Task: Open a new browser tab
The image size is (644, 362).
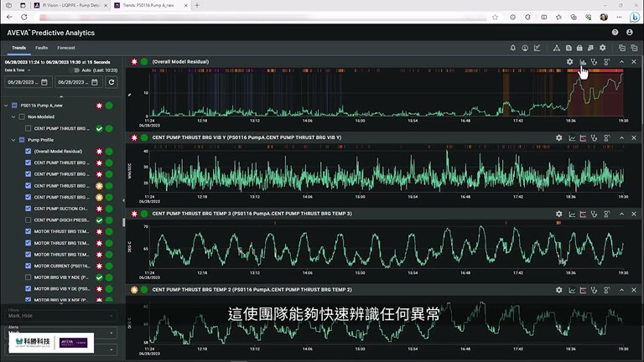Action: point(197,5)
